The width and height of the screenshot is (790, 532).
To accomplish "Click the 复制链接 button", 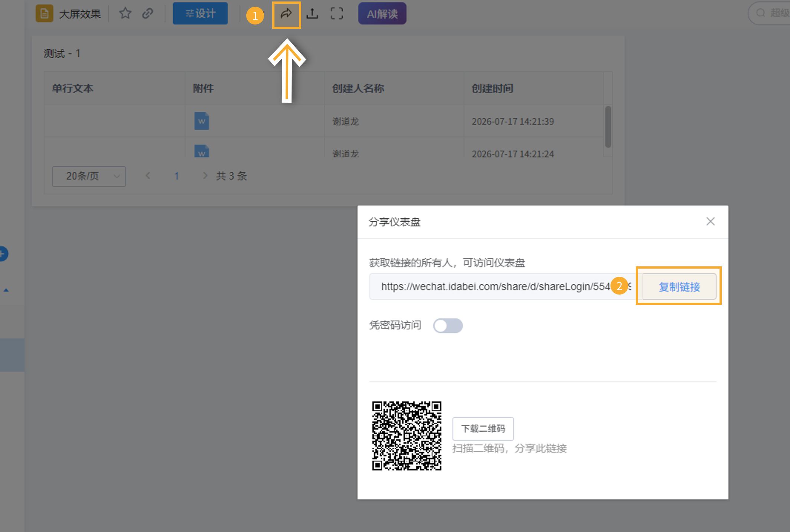I will [x=679, y=286].
